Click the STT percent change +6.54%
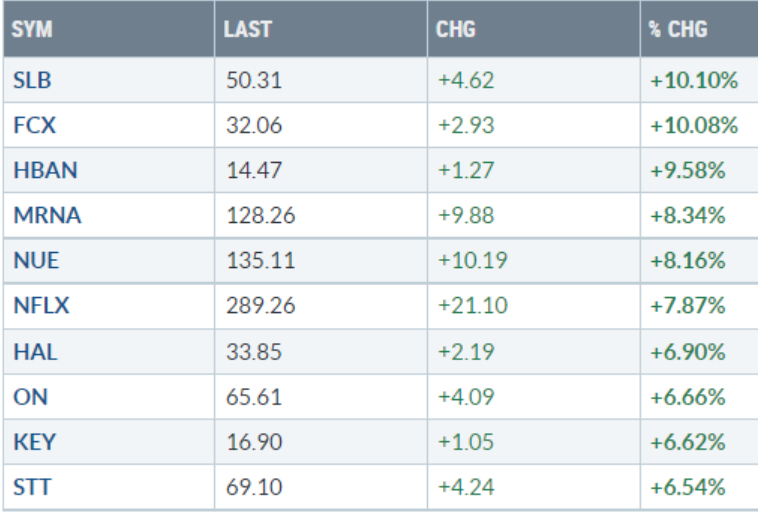Viewport: 762px width, 512px height. point(688,487)
